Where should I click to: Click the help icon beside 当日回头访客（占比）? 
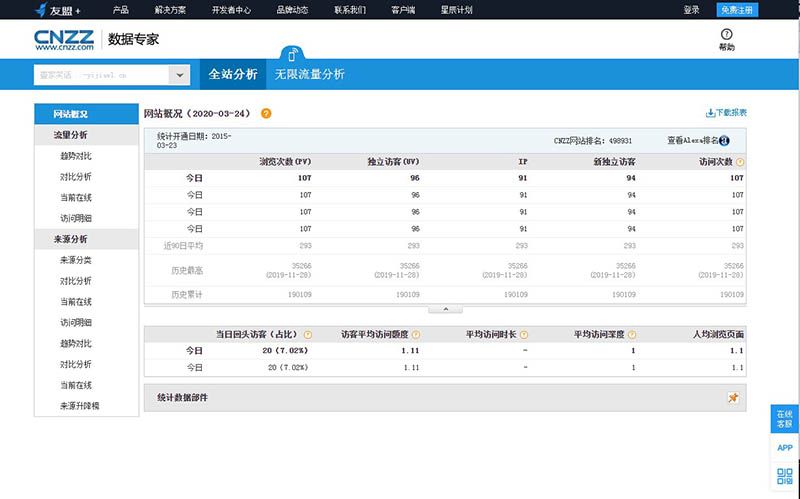click(x=308, y=335)
